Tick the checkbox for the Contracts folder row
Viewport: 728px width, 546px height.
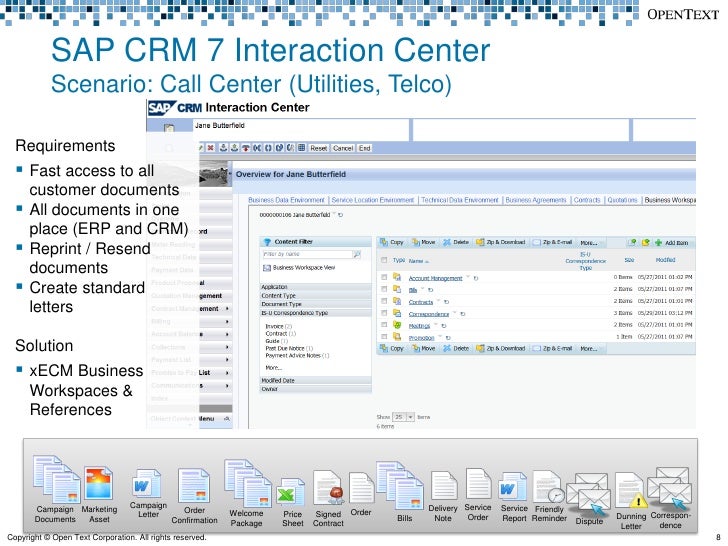pos(384,301)
